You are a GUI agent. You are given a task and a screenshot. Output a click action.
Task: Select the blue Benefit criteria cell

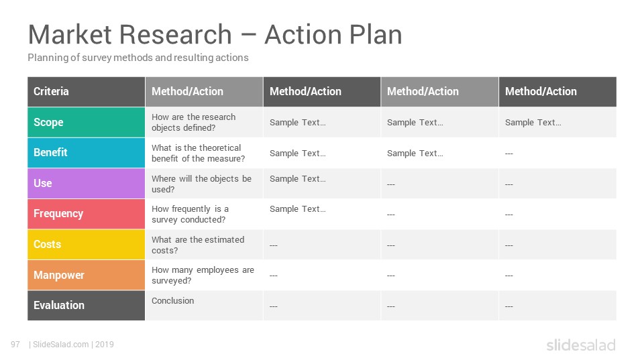pyautogui.click(x=87, y=153)
